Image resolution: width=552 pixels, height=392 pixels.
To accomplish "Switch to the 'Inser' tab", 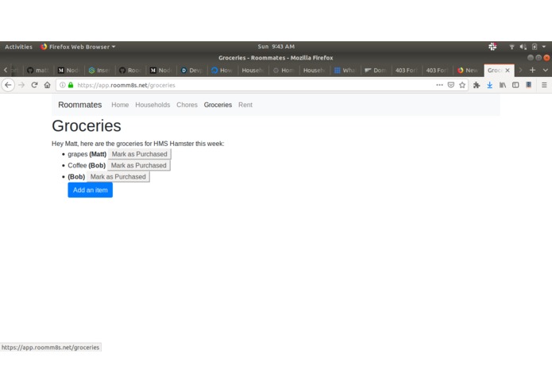I will click(99, 71).
